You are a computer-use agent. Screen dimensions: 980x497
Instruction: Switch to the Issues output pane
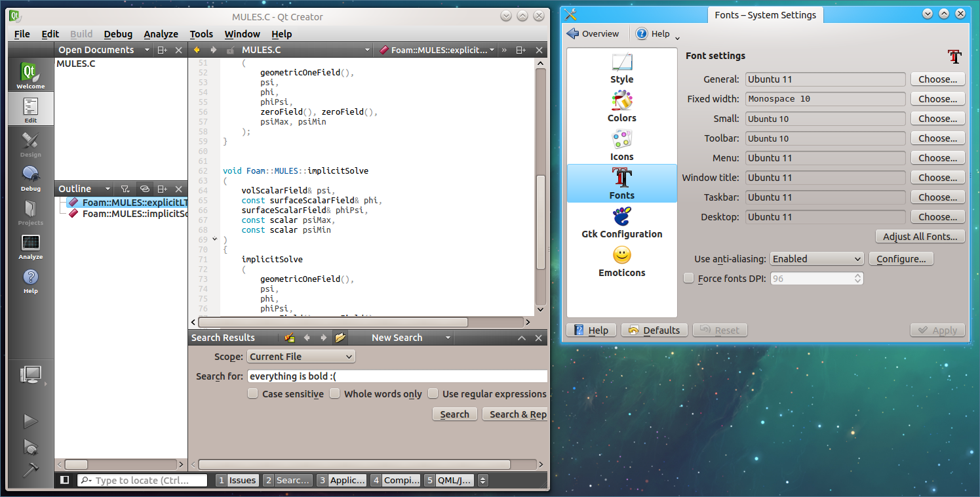click(x=237, y=480)
